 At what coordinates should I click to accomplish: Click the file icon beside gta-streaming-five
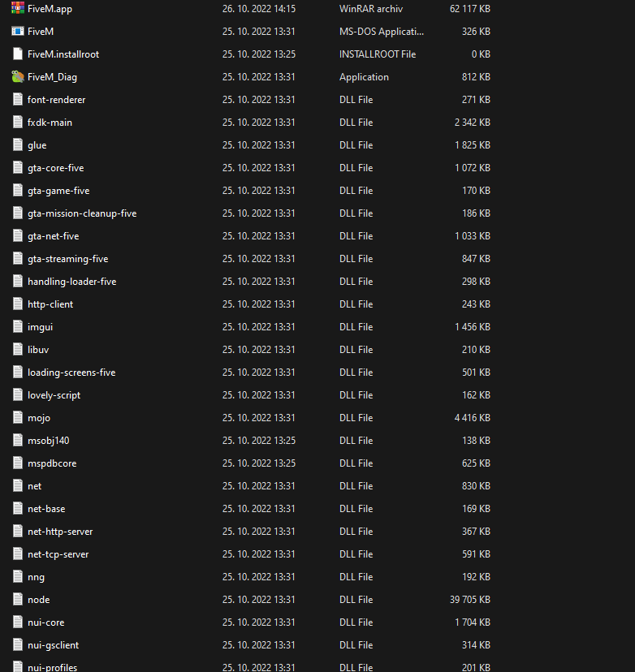tap(18, 258)
